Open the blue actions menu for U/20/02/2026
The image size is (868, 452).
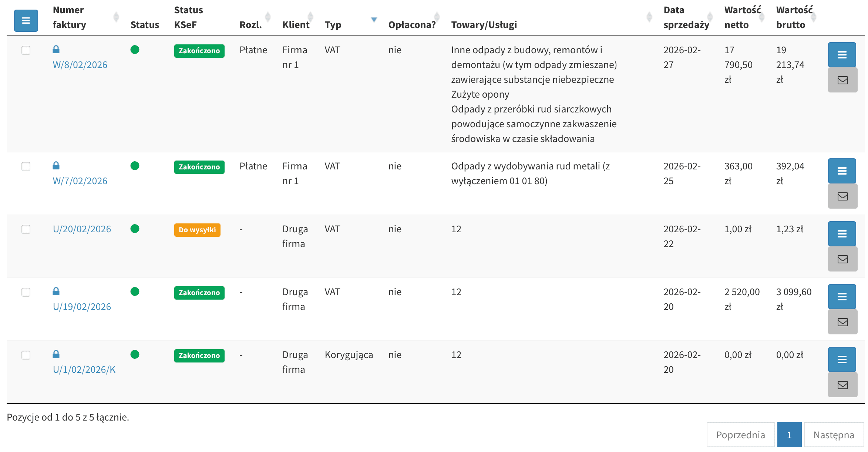click(842, 233)
